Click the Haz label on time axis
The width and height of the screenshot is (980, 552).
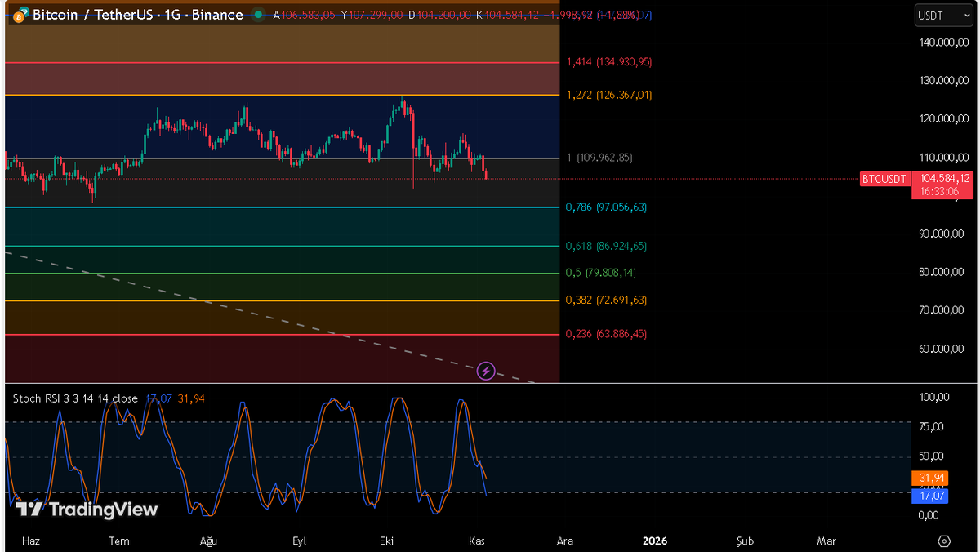point(31,541)
